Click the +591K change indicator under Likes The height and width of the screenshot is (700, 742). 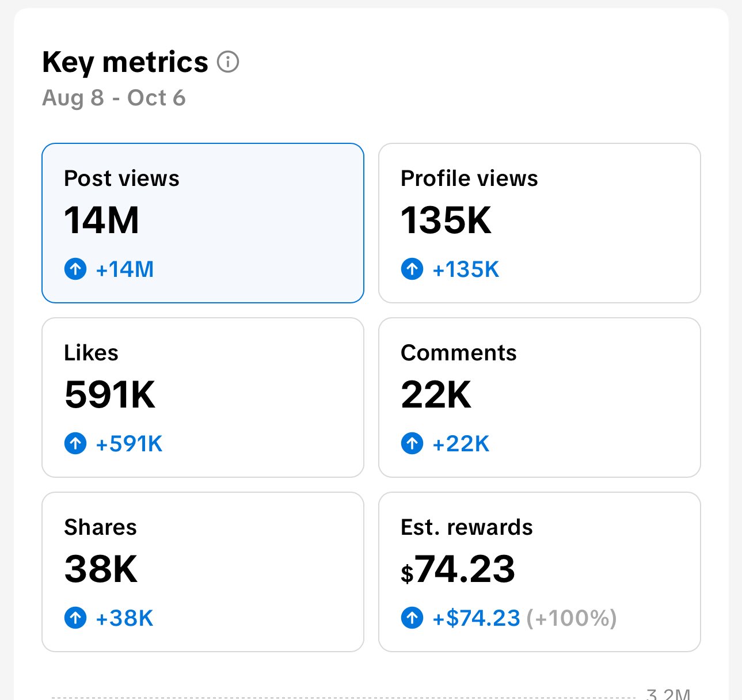[x=129, y=443]
